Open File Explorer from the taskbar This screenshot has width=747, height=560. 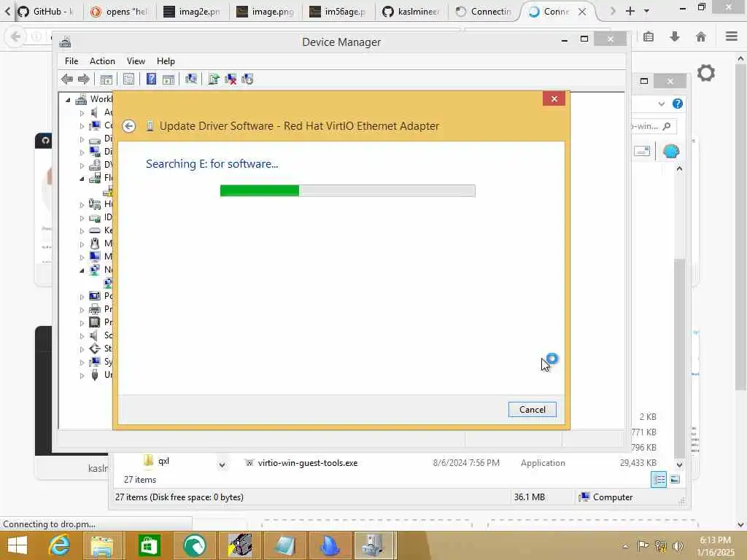click(x=102, y=545)
